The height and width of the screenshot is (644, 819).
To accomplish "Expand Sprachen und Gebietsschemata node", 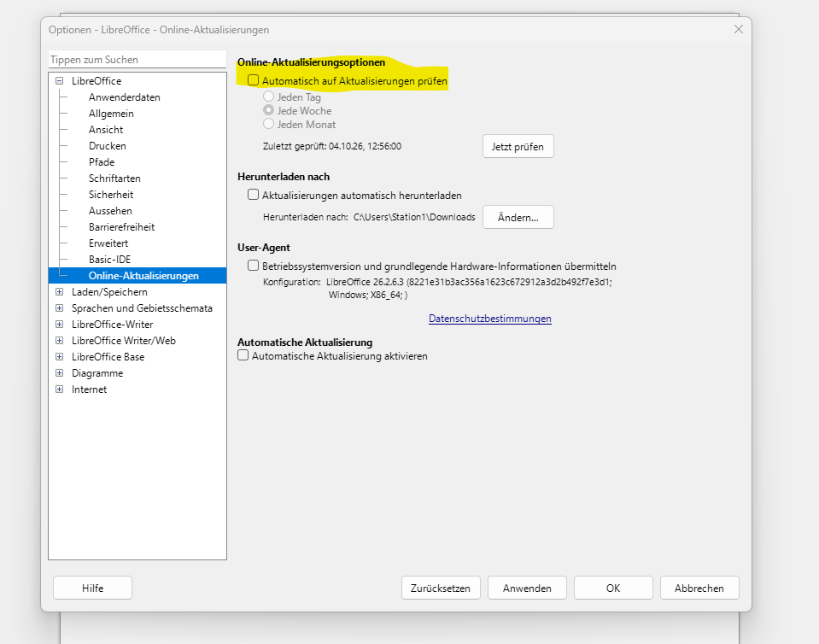I will [x=60, y=308].
